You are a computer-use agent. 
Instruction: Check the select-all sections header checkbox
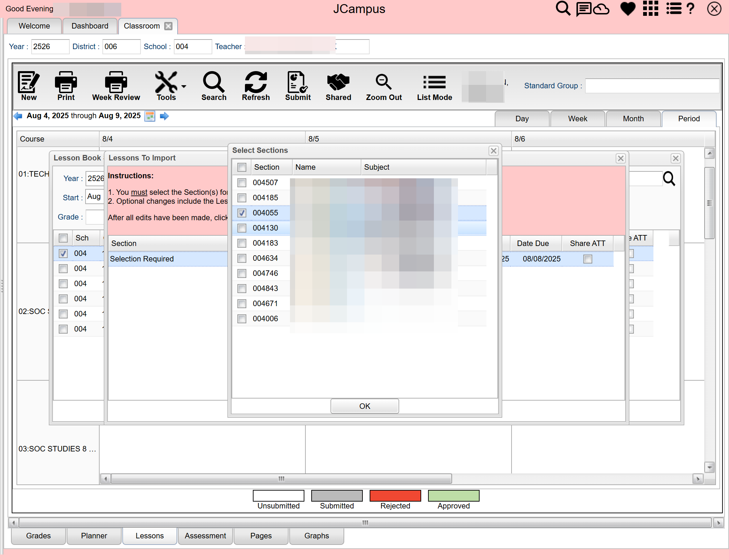(242, 167)
